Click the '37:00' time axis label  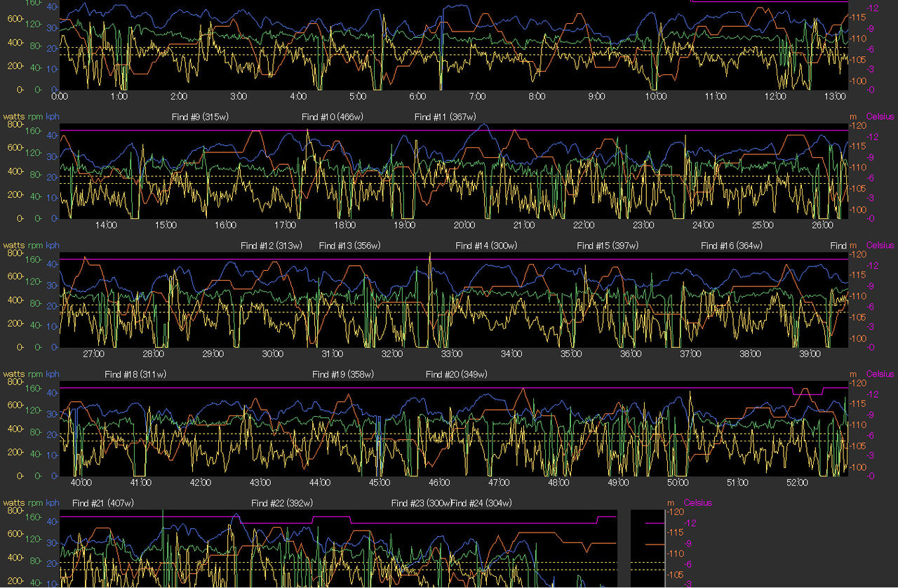click(691, 354)
